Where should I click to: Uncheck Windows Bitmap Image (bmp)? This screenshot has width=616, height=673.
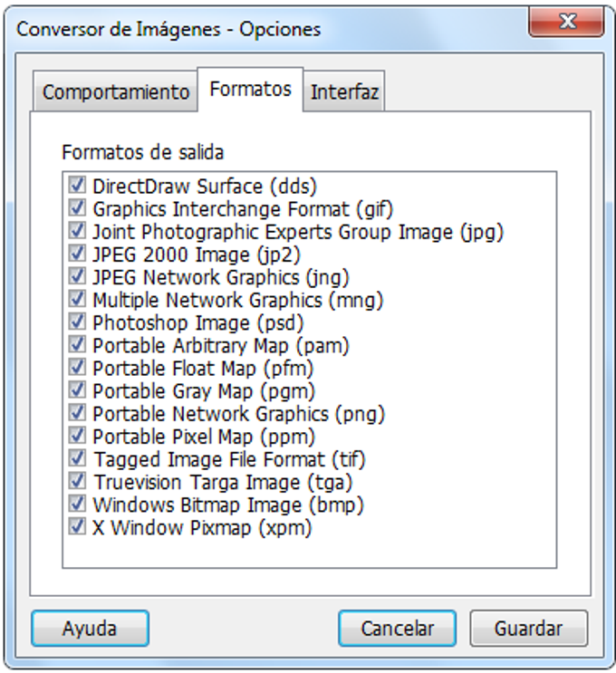77,505
